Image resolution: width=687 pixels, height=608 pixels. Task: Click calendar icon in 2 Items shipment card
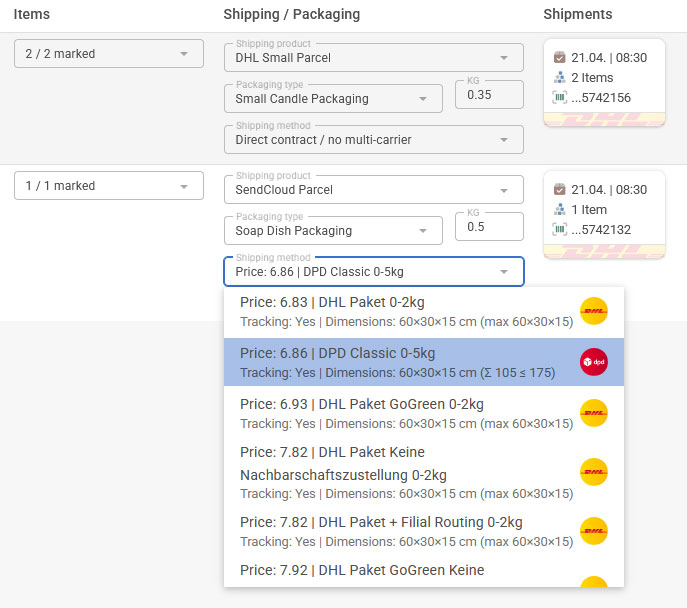point(560,57)
